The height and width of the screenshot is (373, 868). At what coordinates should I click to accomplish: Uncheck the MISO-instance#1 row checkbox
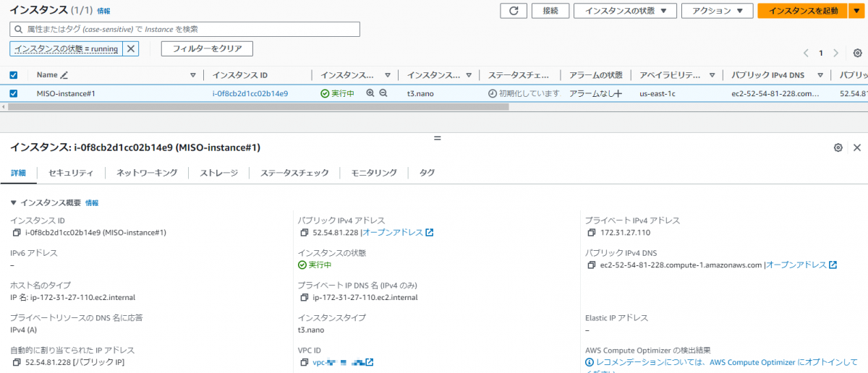pyautogui.click(x=14, y=93)
